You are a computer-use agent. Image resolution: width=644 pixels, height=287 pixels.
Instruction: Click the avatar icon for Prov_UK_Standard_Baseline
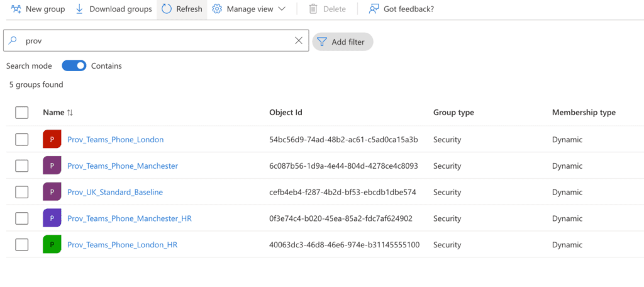(x=52, y=192)
